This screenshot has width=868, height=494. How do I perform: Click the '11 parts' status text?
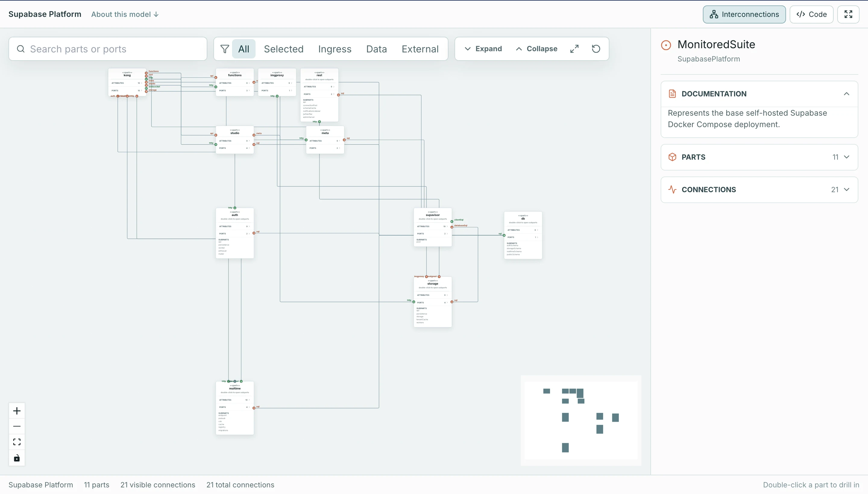(x=96, y=485)
